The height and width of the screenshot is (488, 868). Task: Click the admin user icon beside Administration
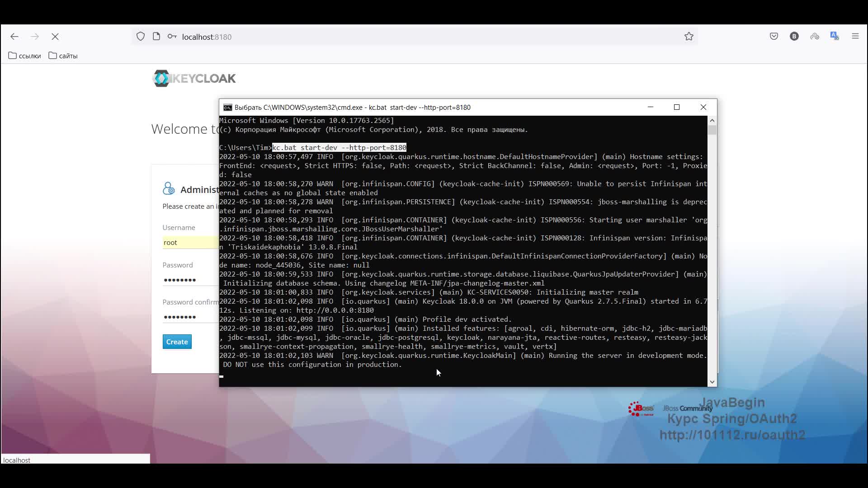pyautogui.click(x=169, y=189)
